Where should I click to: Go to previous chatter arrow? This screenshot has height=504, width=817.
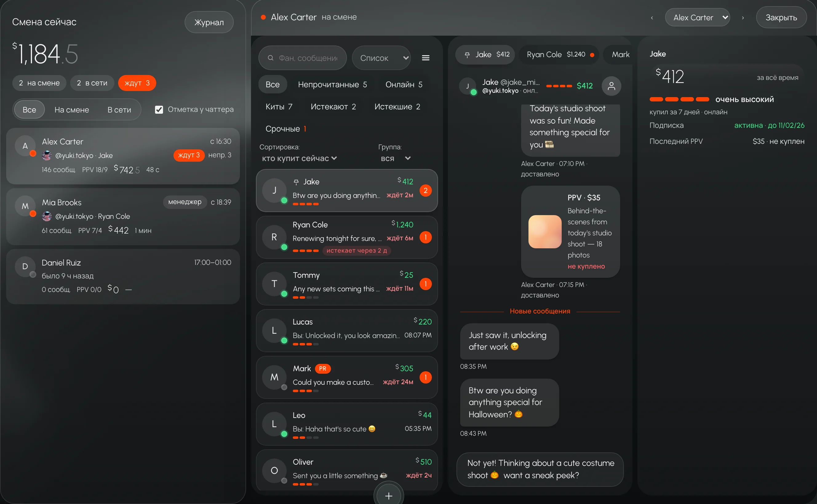[x=652, y=18]
